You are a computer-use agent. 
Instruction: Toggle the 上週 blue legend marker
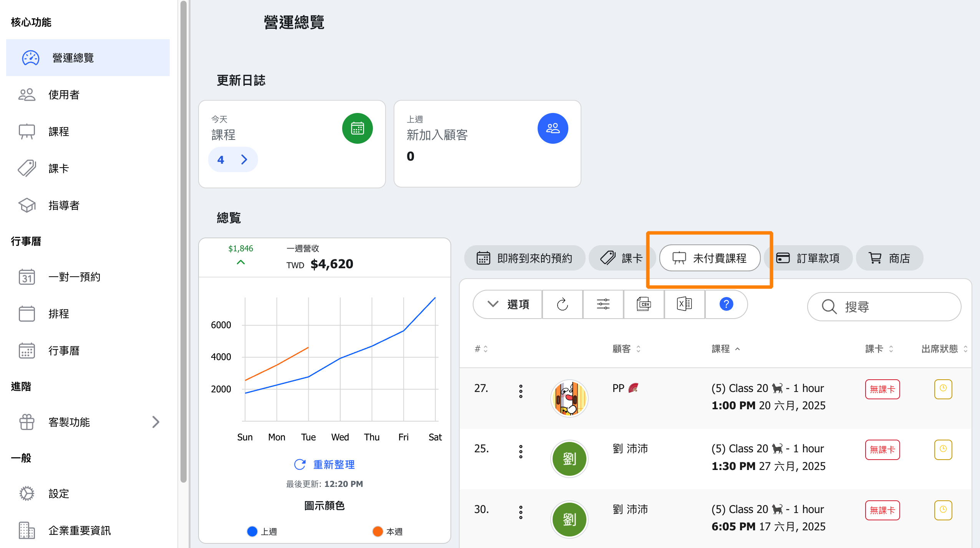[x=252, y=531]
